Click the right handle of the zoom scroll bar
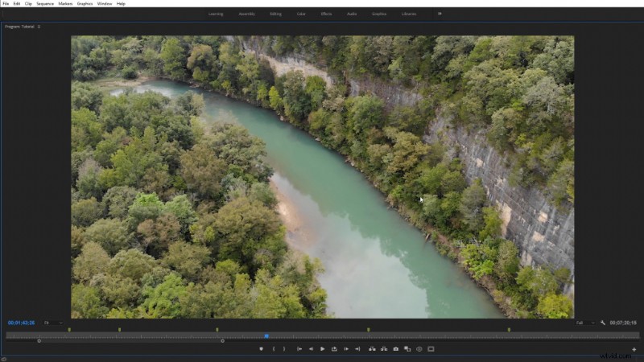Screen dimensions: 644x362 (223, 341)
